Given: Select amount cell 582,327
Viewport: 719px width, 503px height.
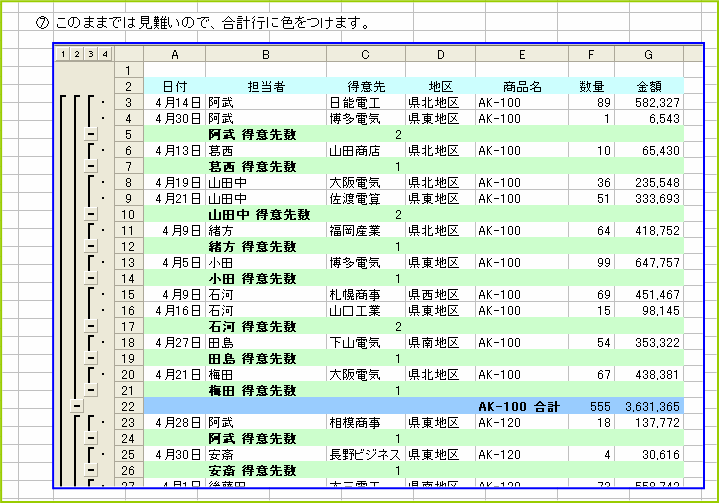Looking at the screenshot, I should point(648,102).
